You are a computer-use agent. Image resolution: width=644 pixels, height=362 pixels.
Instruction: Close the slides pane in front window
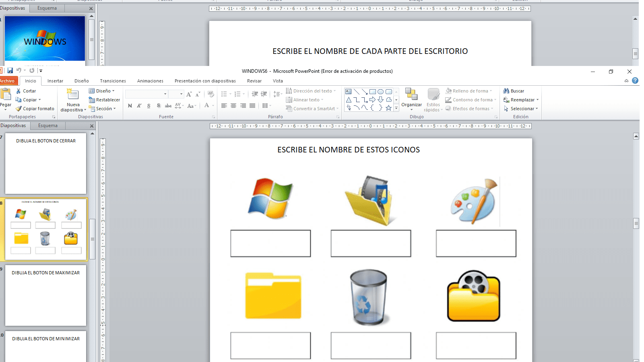[x=92, y=126]
